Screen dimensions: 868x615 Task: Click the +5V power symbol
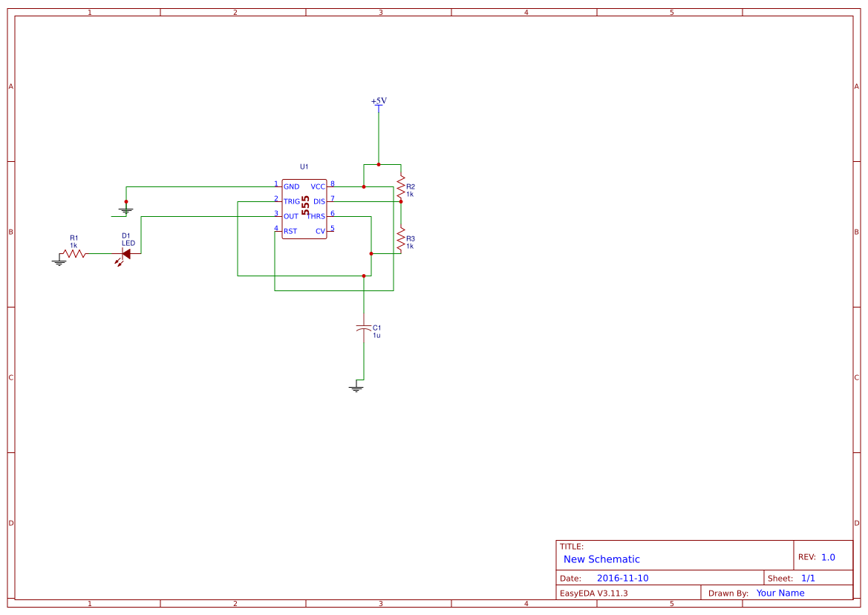tap(379, 103)
